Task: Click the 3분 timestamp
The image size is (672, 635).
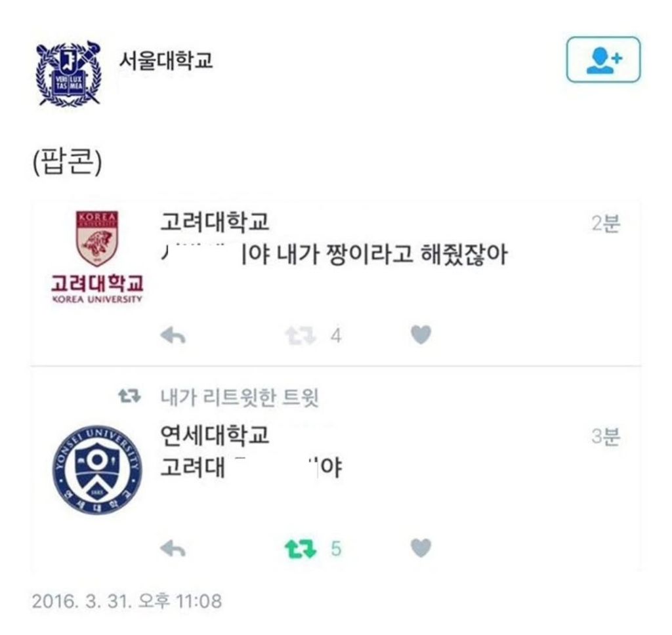Action: coord(606,436)
